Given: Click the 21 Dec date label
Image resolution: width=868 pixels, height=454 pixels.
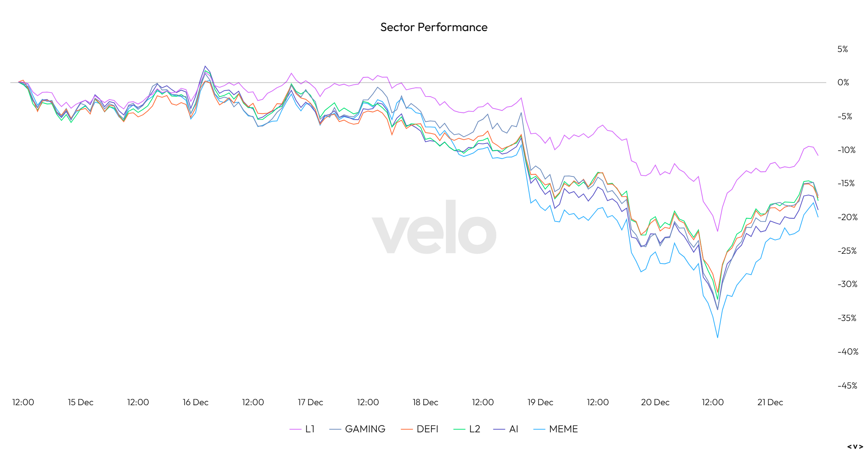Looking at the screenshot, I should pyautogui.click(x=770, y=402).
